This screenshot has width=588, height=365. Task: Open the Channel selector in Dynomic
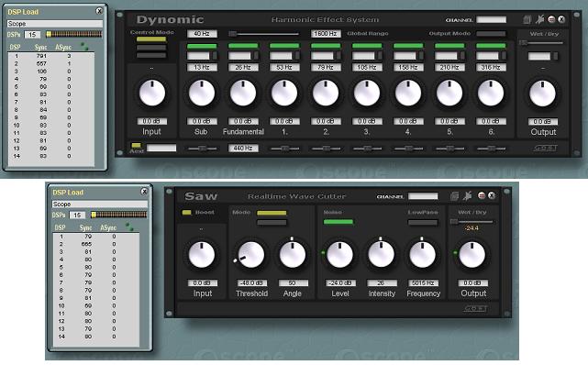tap(492, 20)
